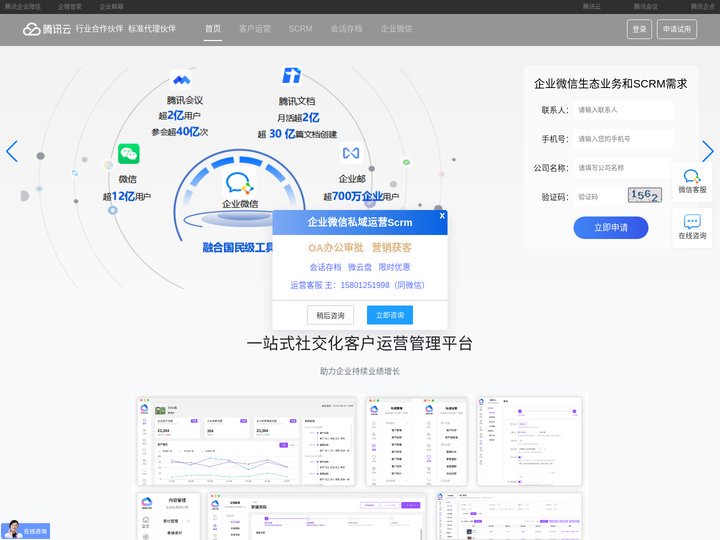Open the 首页 nav tab

pos(213,29)
